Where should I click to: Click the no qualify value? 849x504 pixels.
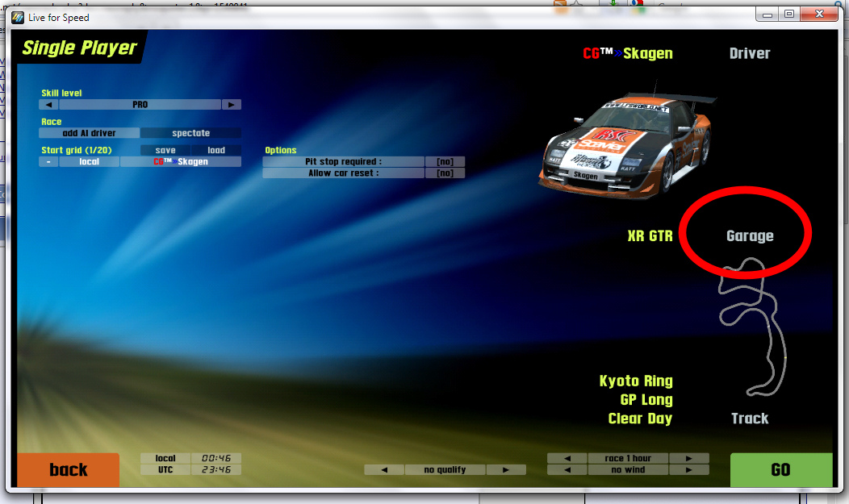(445, 470)
